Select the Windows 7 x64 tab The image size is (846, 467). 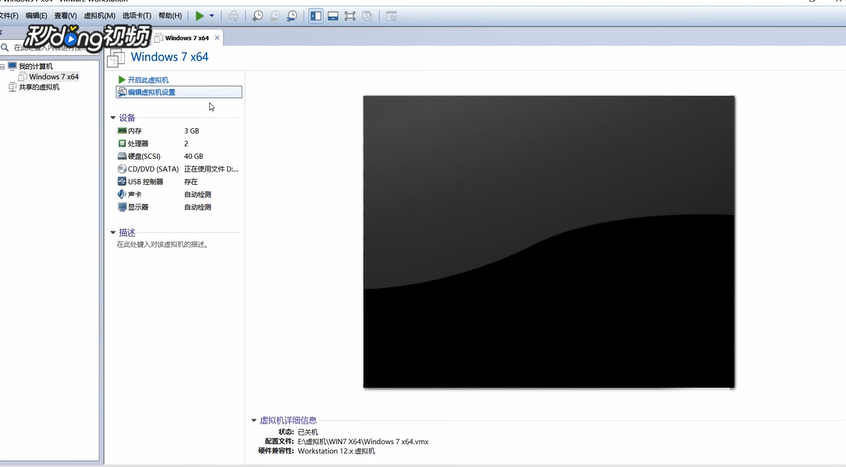(x=187, y=38)
